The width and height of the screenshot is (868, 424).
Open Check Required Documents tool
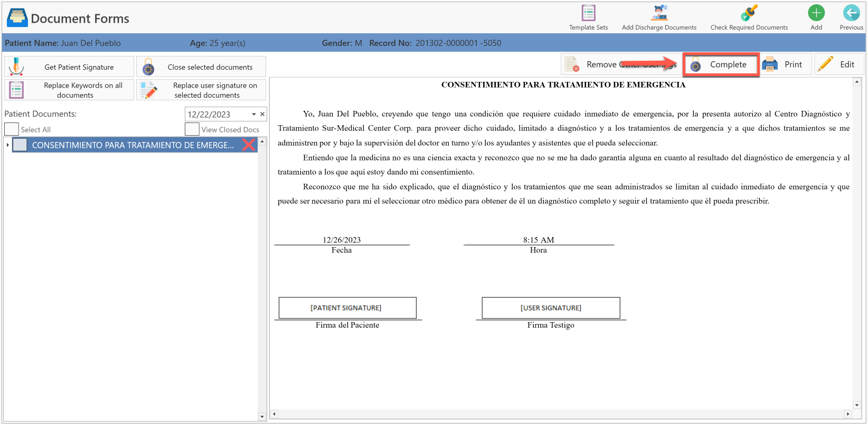click(749, 17)
